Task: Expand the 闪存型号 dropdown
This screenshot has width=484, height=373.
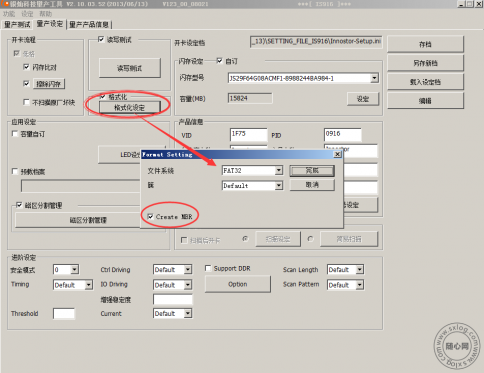Action: click(374, 78)
